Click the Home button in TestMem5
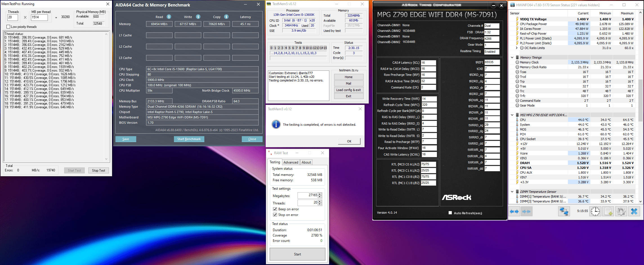The image size is (644, 265). coord(348,77)
